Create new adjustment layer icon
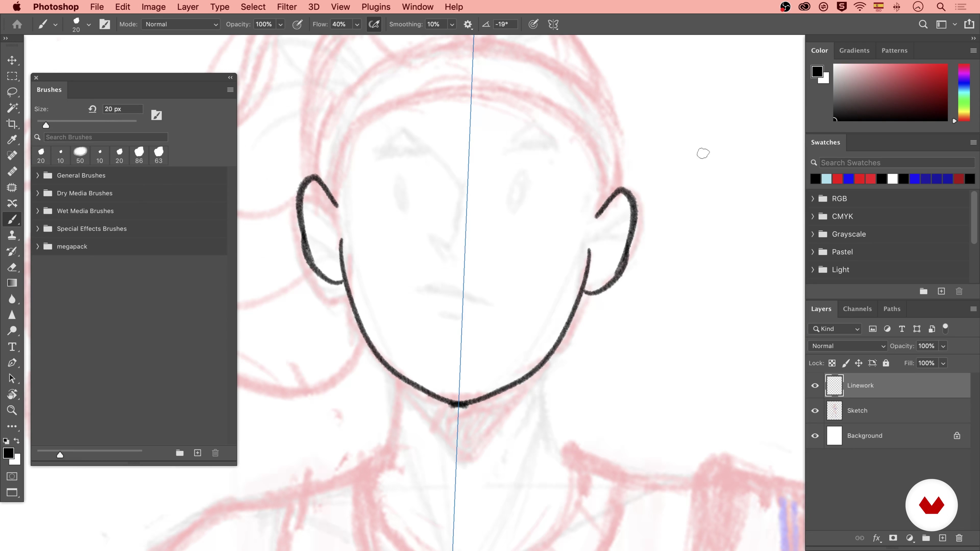Viewport: 980px width, 551px height. [x=910, y=538]
